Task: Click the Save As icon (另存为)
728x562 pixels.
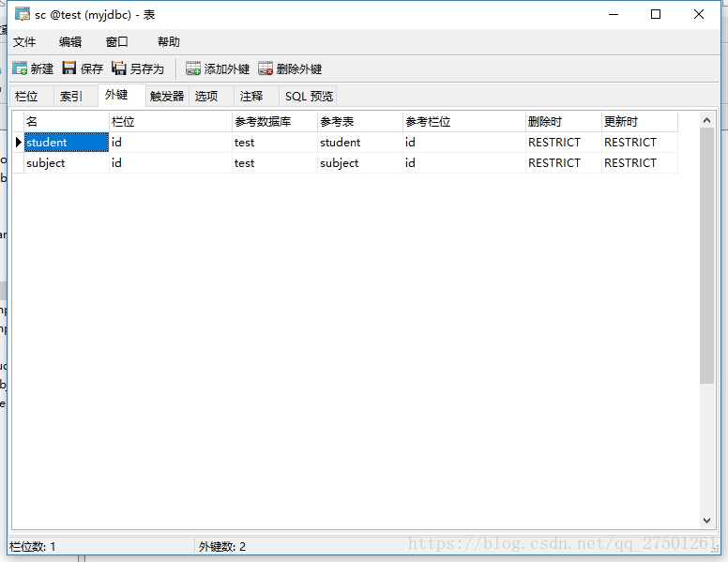Action: (119, 68)
